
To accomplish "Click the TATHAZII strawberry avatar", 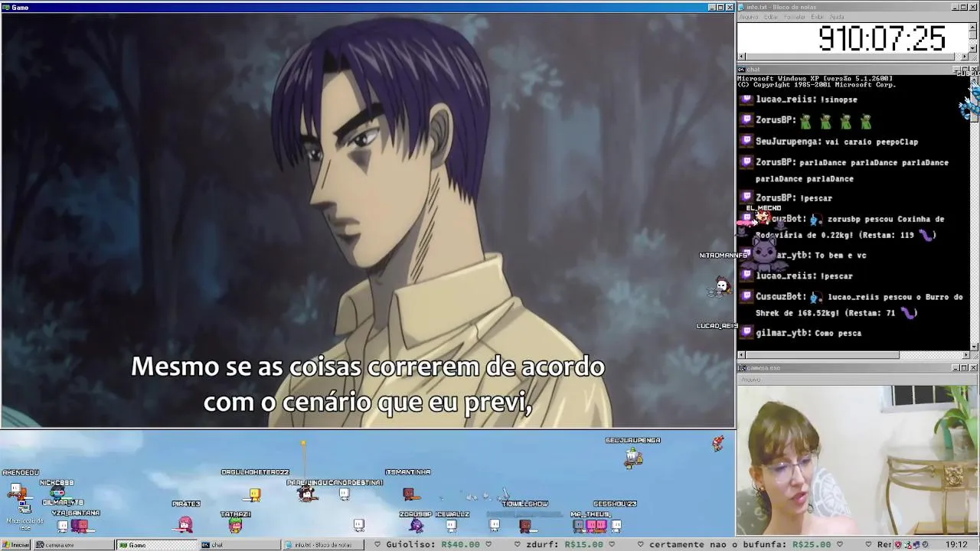I will [x=235, y=525].
